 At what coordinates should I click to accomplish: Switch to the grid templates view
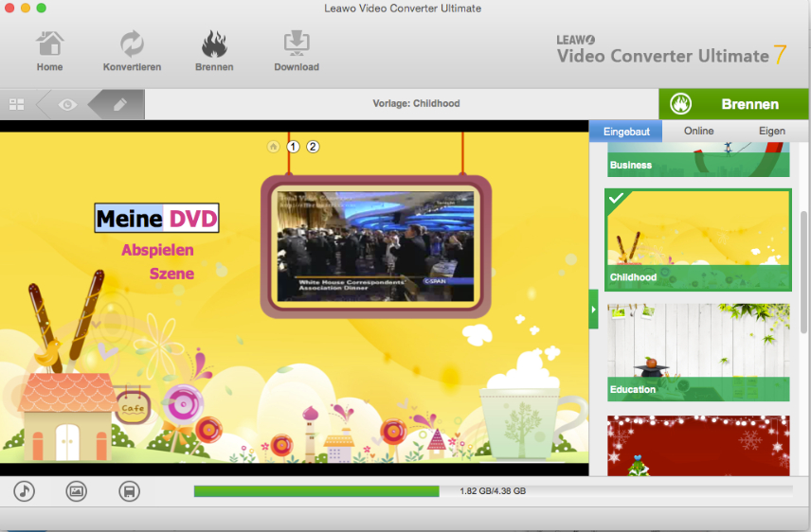[x=16, y=104]
